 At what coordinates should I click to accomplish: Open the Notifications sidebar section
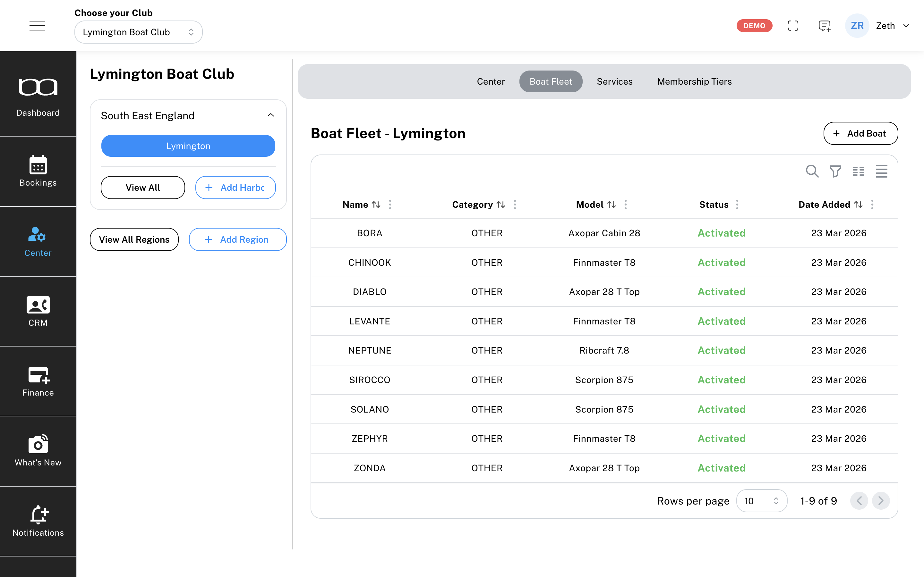click(38, 521)
